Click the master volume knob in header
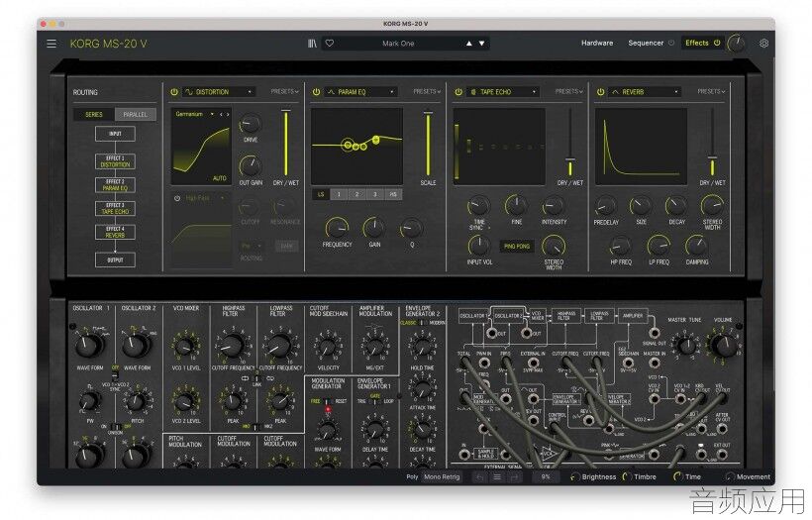Screen dimensions: 812x520 (x=737, y=44)
